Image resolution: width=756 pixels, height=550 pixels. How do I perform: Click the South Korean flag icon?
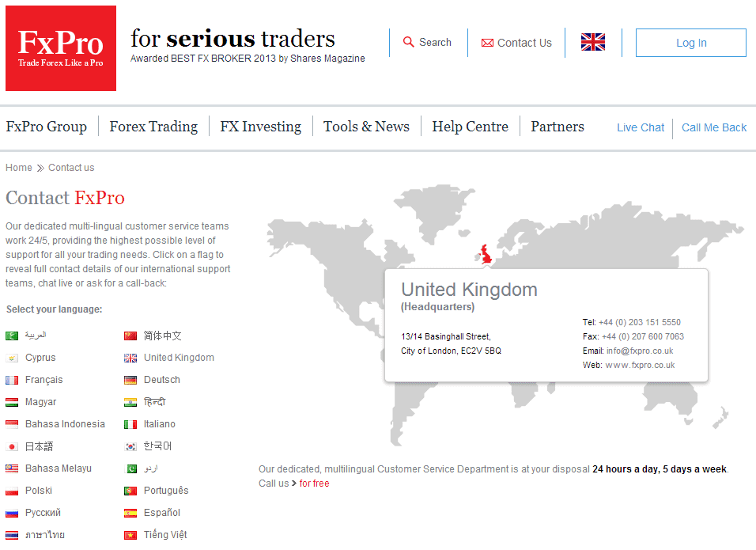click(x=130, y=447)
